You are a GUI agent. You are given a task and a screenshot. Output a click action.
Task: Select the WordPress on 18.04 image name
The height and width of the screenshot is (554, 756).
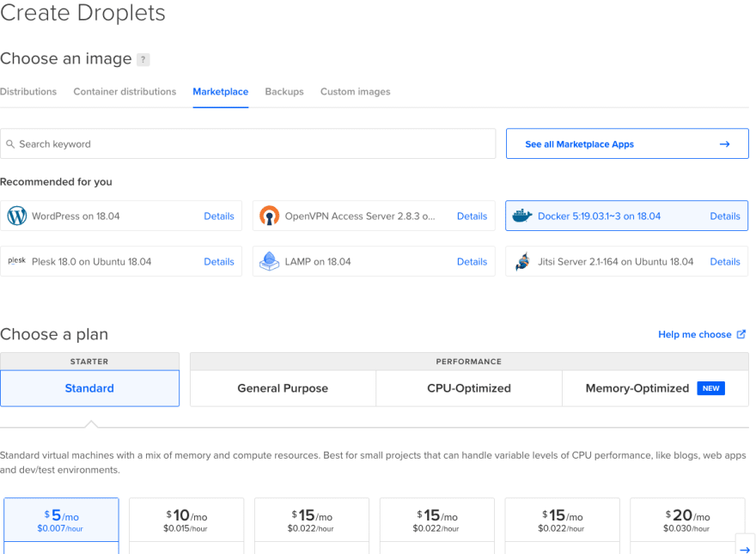76,216
